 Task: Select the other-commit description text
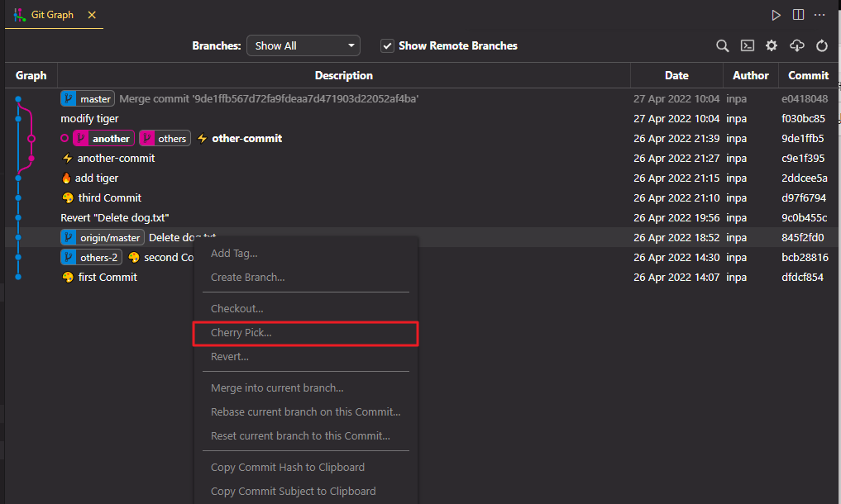coord(246,138)
